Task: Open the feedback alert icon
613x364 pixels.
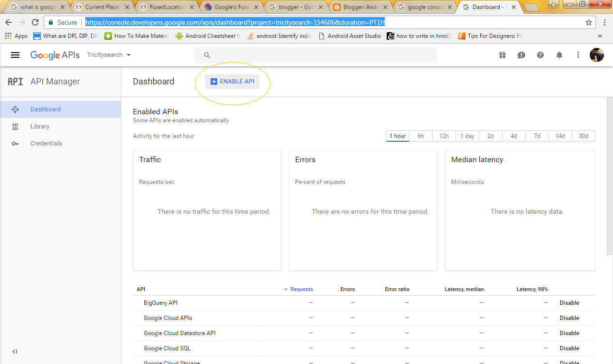Action: coord(521,55)
